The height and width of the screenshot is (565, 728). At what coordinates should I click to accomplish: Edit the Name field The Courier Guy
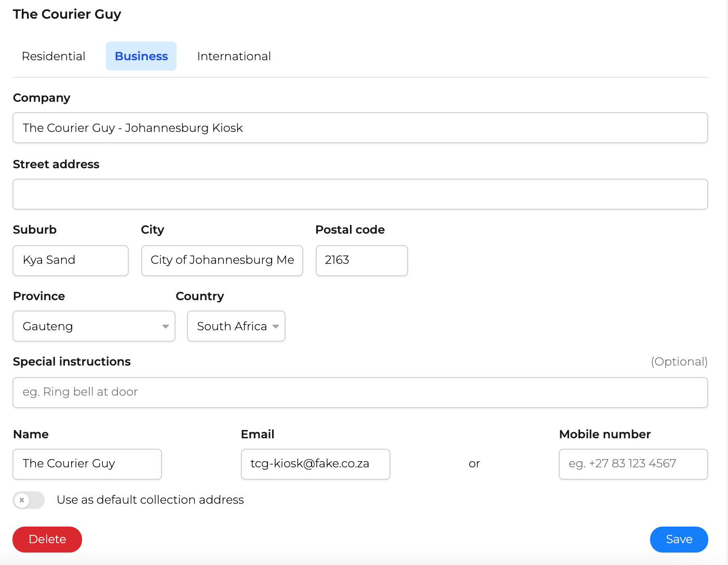[x=87, y=464]
